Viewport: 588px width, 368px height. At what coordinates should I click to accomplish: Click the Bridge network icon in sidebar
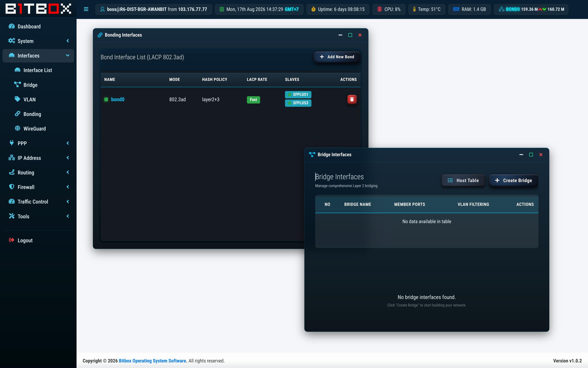pyautogui.click(x=17, y=85)
